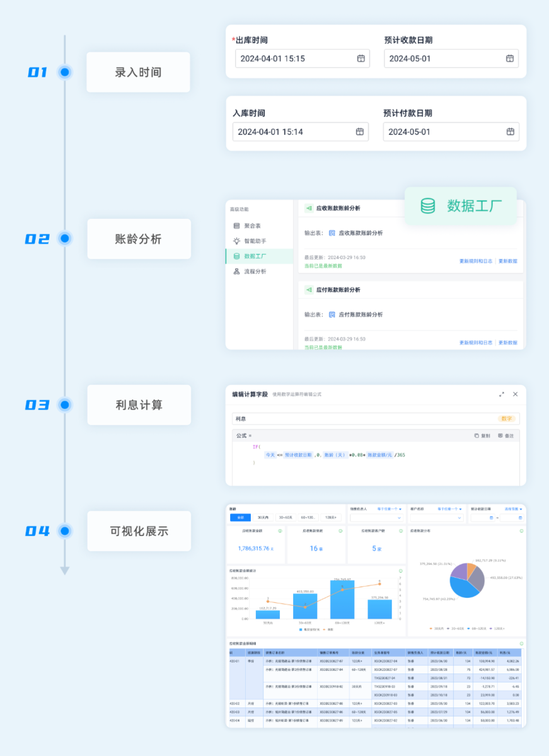Click the 出库时间 input with 2024-04-01 15:15

303,59
